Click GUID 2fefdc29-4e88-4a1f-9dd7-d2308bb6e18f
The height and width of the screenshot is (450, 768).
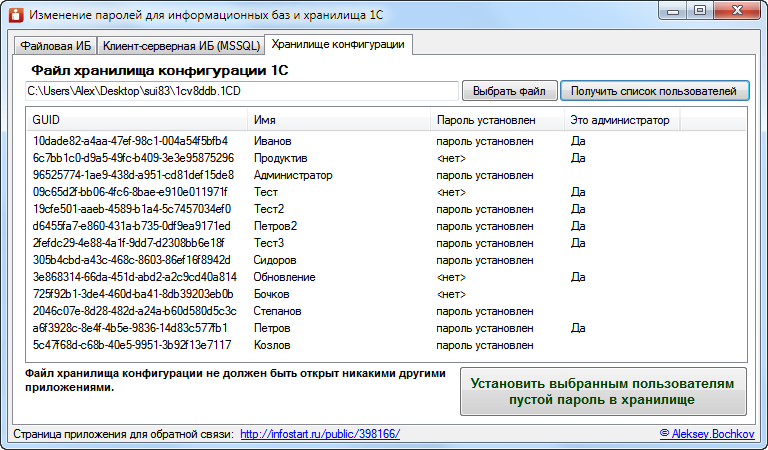point(128,243)
